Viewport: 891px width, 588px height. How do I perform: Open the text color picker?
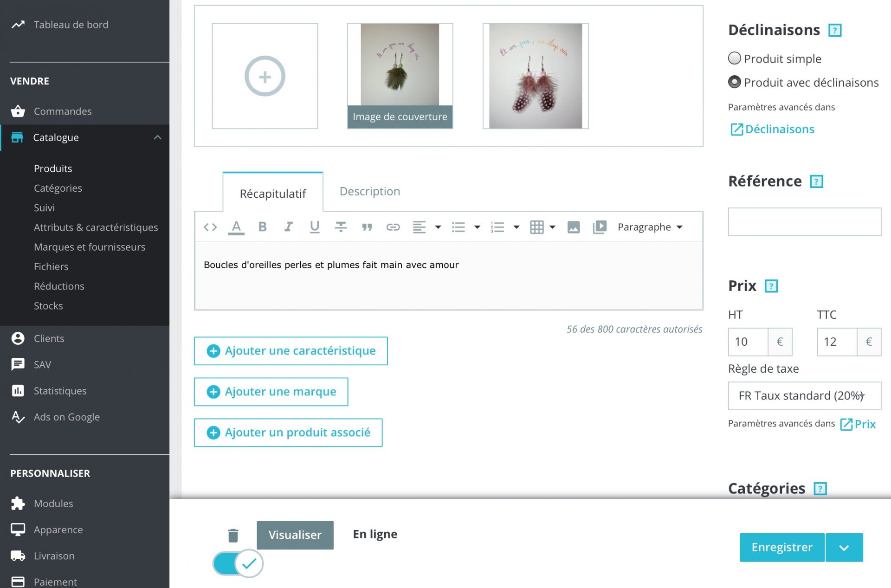[236, 227]
